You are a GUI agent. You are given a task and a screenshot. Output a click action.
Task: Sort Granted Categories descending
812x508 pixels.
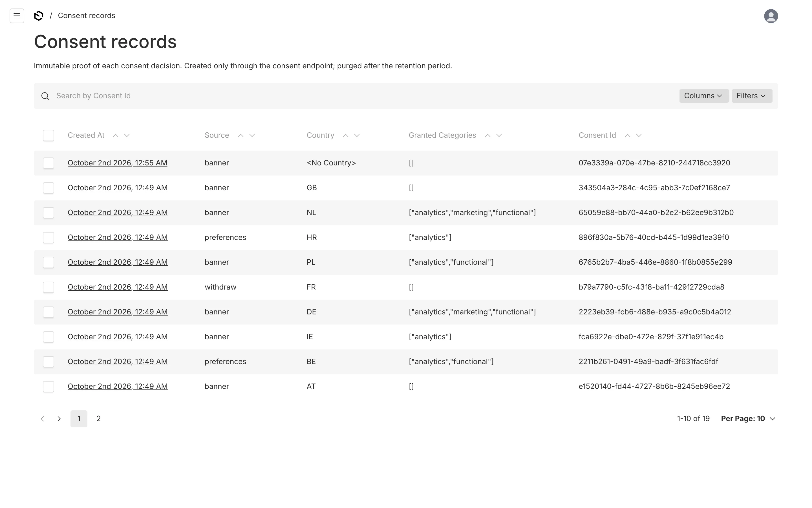coord(499,135)
